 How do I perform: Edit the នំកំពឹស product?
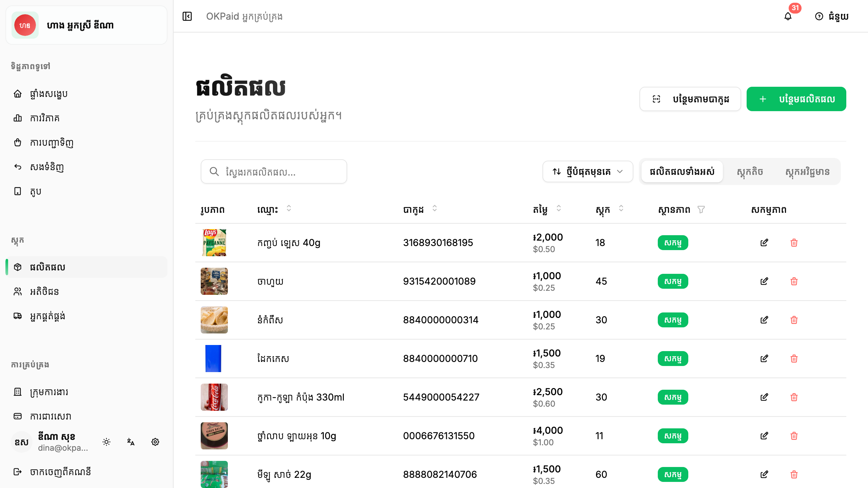click(x=764, y=320)
